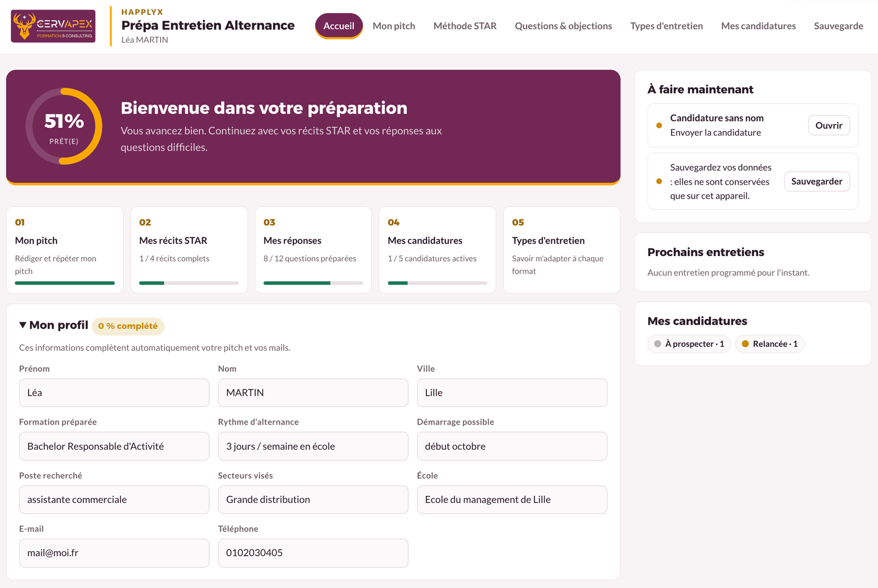Click the 'Prépa Entretien Alternance' title
This screenshot has height=588, width=878.
(208, 25)
